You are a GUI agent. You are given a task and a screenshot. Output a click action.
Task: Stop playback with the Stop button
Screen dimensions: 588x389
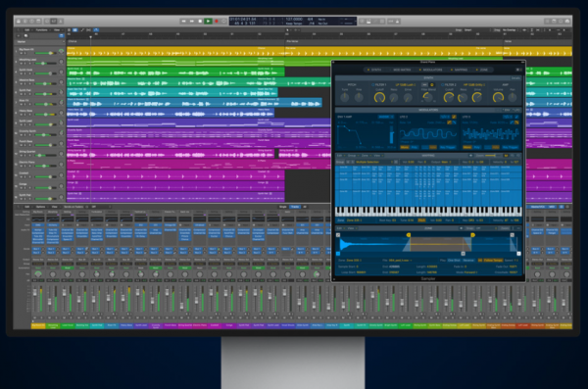pyautogui.click(x=200, y=21)
